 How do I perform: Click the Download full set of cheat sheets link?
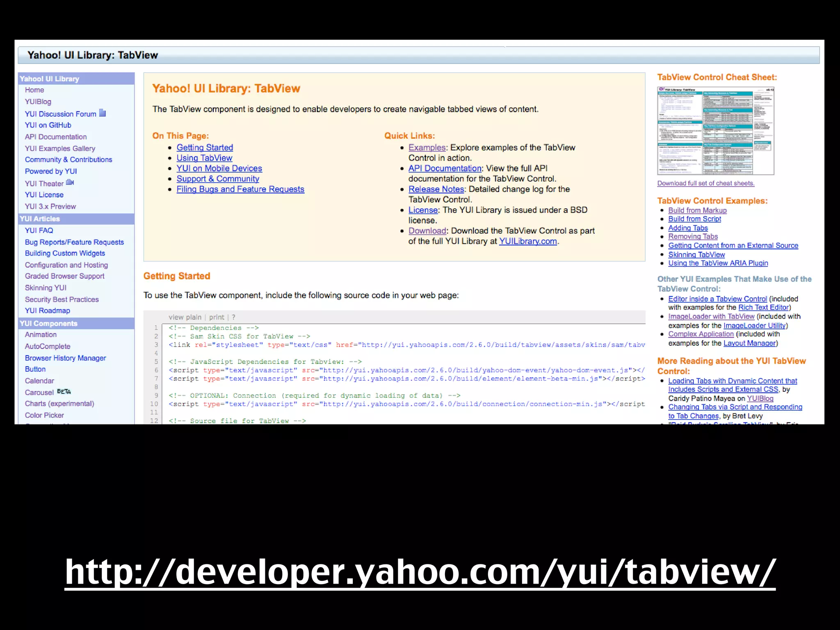click(x=705, y=183)
